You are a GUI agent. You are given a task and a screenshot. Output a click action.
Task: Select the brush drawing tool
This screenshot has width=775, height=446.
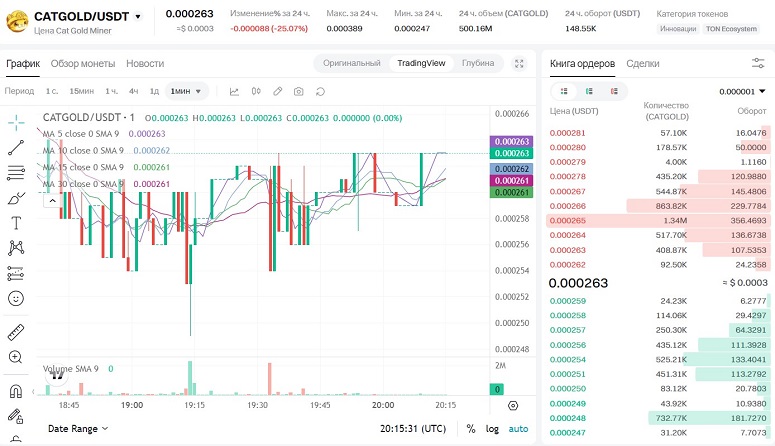[x=16, y=198]
